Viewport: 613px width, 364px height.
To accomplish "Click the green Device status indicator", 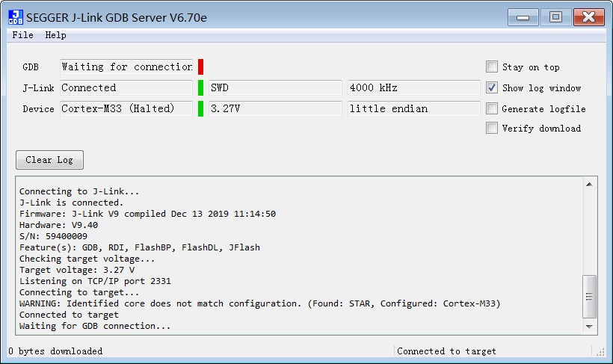I will pos(200,108).
